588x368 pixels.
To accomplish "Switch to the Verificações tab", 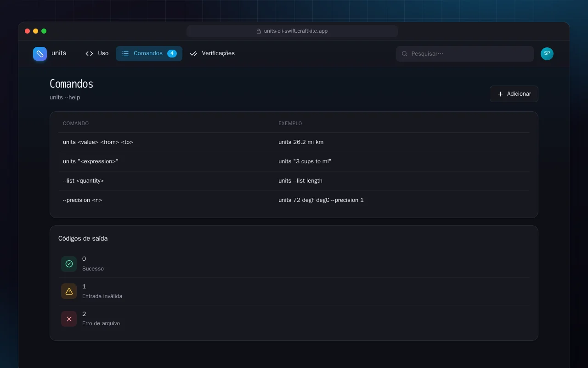I will click(212, 53).
